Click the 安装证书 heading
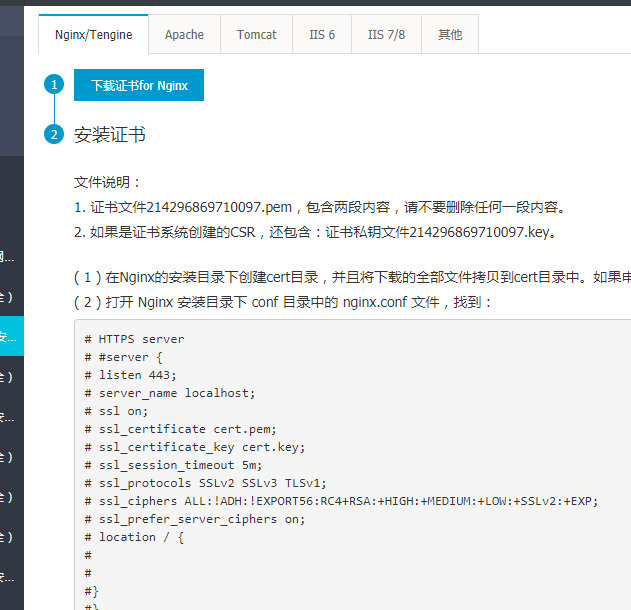 coord(110,134)
